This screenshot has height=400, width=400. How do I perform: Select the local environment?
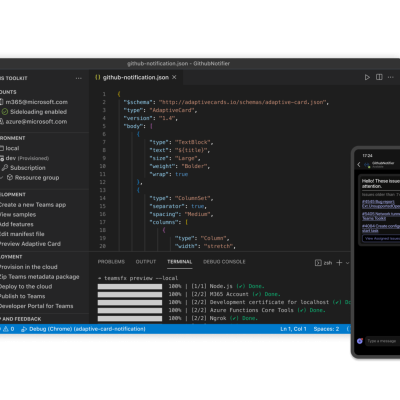12,148
